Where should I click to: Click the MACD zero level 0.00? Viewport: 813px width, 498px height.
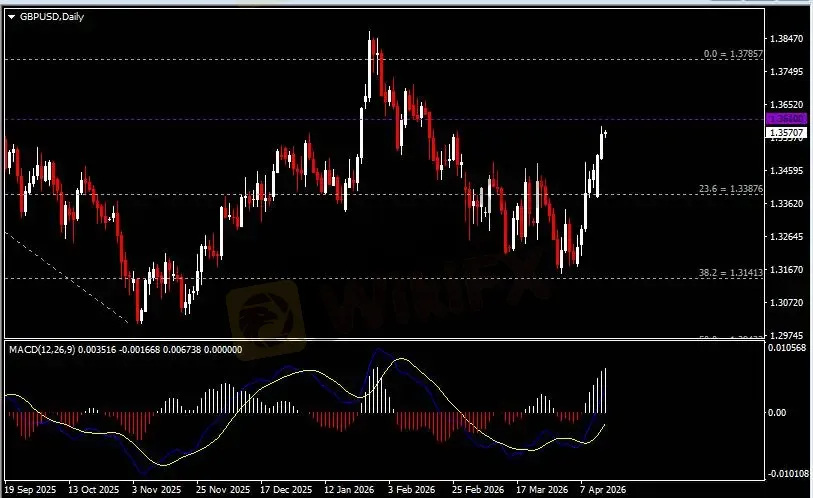(x=777, y=412)
